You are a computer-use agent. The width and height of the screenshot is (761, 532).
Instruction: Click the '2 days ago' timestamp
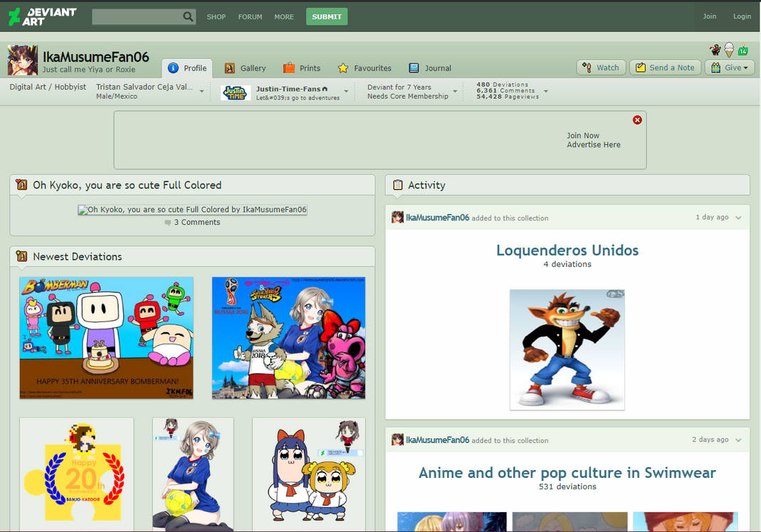pos(710,440)
